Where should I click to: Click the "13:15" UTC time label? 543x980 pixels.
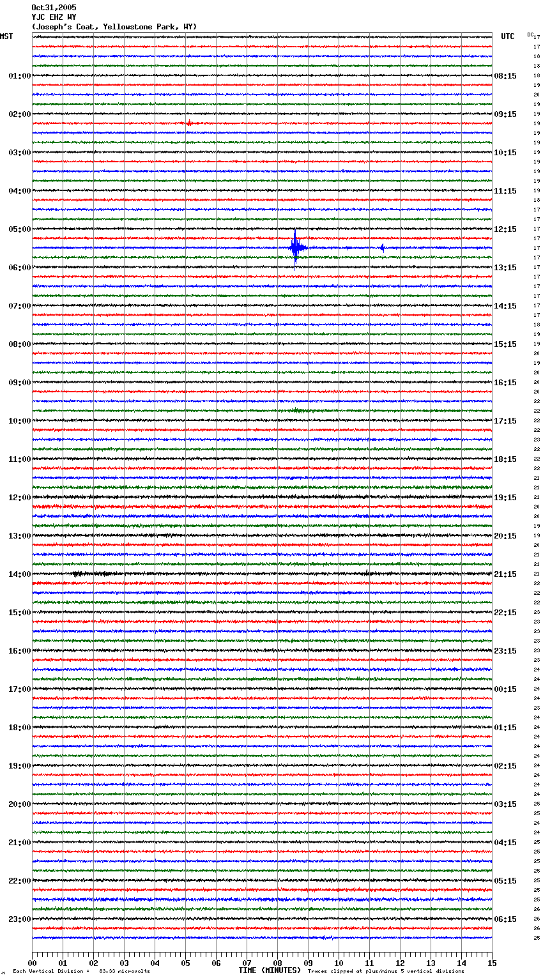505,268
